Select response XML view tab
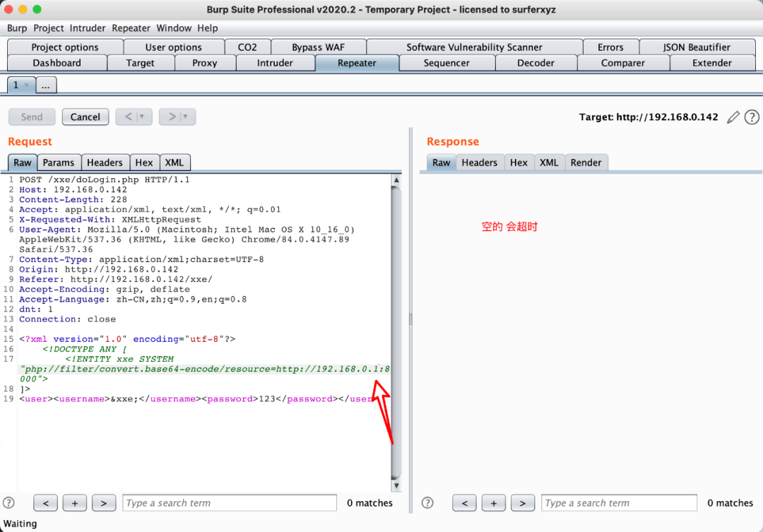The image size is (763, 532). tap(549, 162)
